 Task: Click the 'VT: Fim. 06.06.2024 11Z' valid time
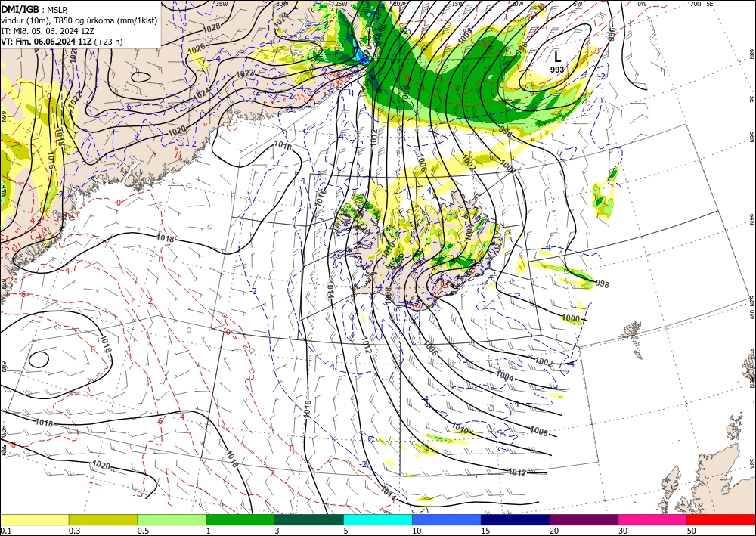[x=46, y=42]
